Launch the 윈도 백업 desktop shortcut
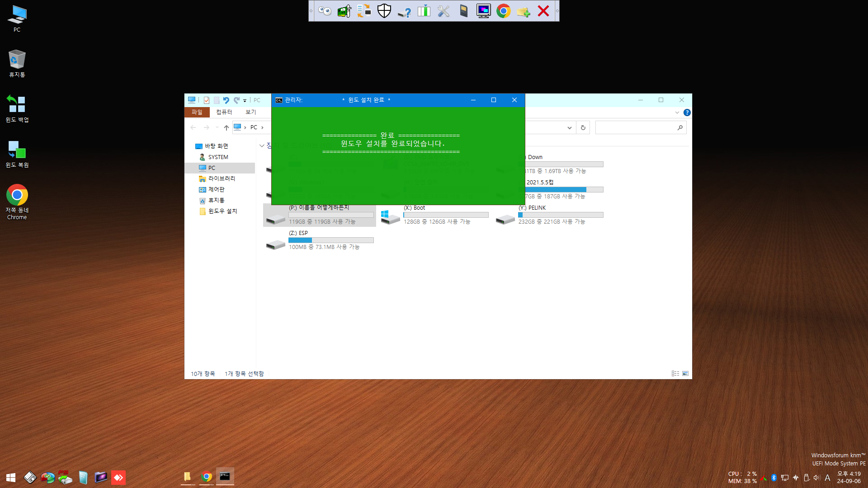Viewport: 868px width, 488px height. 17,109
